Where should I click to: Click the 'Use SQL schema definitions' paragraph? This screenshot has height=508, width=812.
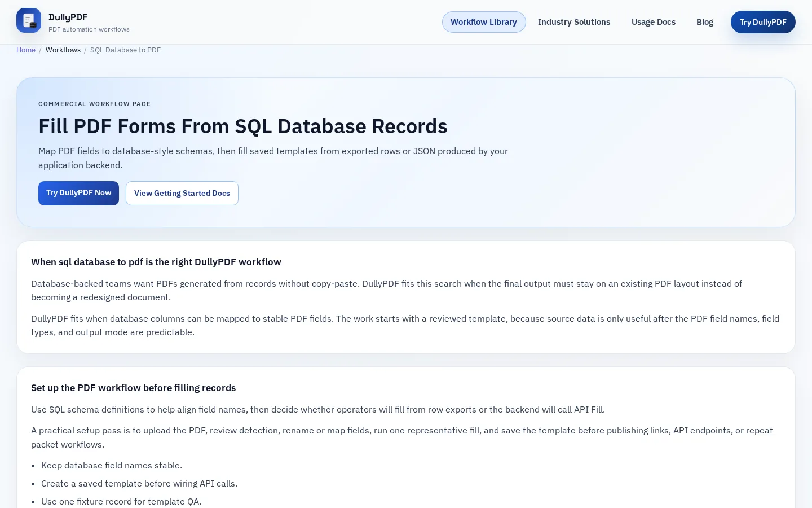tap(318, 410)
